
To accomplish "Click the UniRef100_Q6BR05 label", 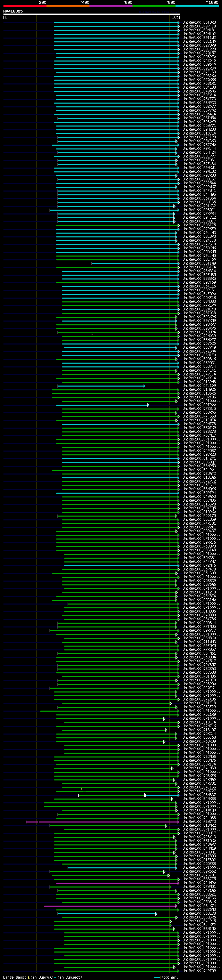I will coord(199,412).
